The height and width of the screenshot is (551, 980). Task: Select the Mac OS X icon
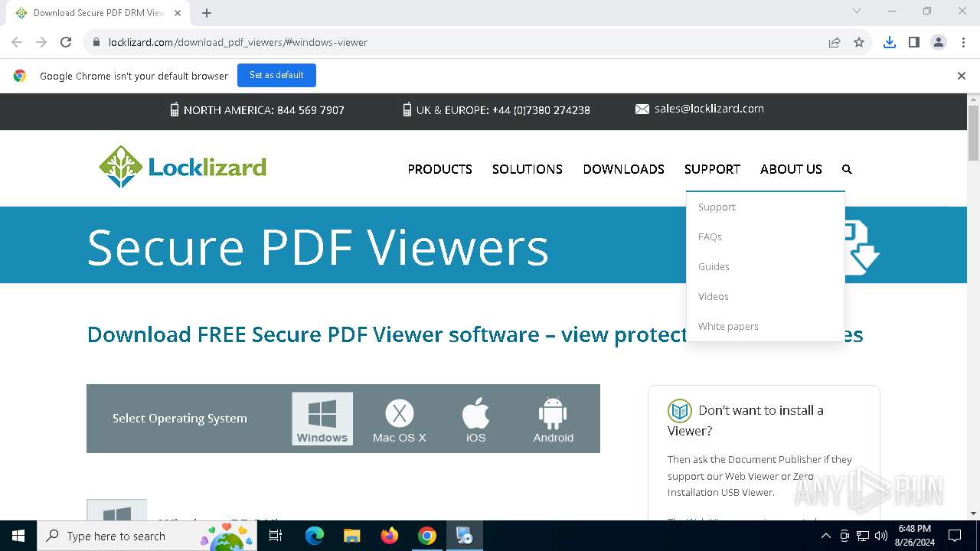400,421
